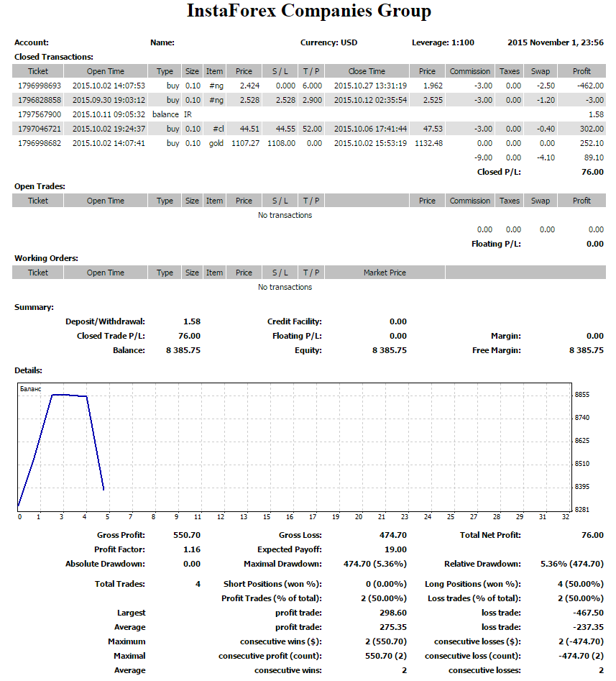Select ticket number 1796828858
This screenshot has width=616, height=681.
[x=39, y=100]
